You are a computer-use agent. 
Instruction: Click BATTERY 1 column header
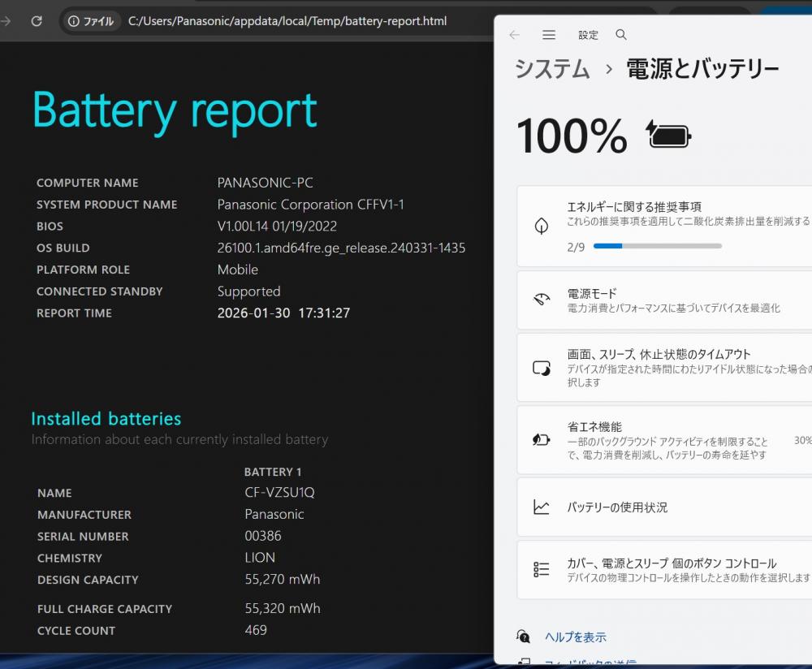[273, 472]
